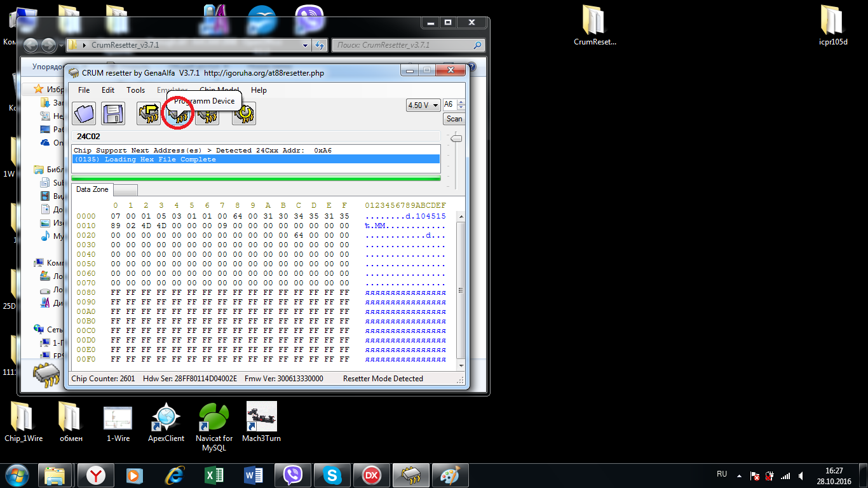The image size is (868, 488).
Task: Open the Help menu
Action: [x=259, y=90]
